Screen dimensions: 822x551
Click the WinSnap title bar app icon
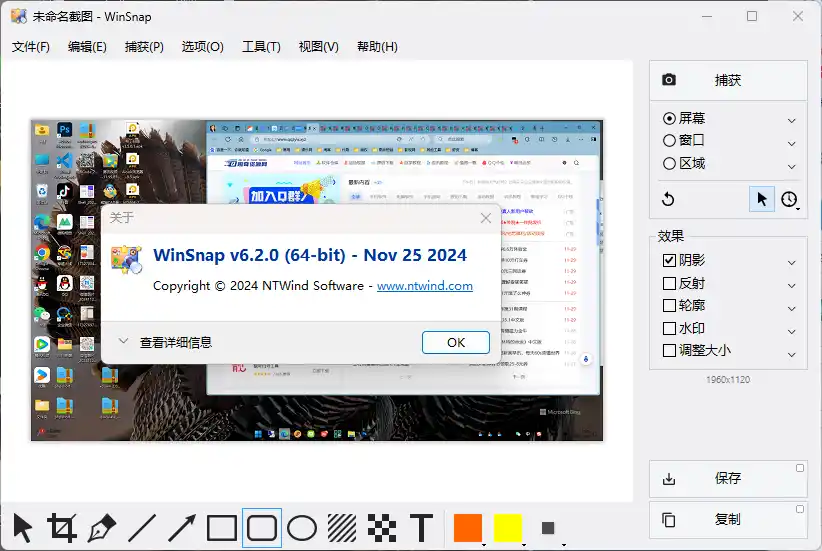coord(18,16)
